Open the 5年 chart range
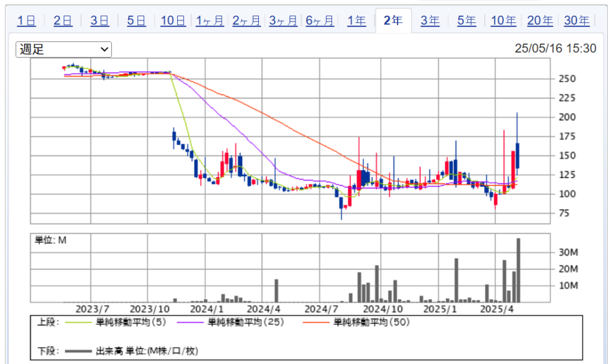The image size is (615, 364). pyautogui.click(x=467, y=20)
